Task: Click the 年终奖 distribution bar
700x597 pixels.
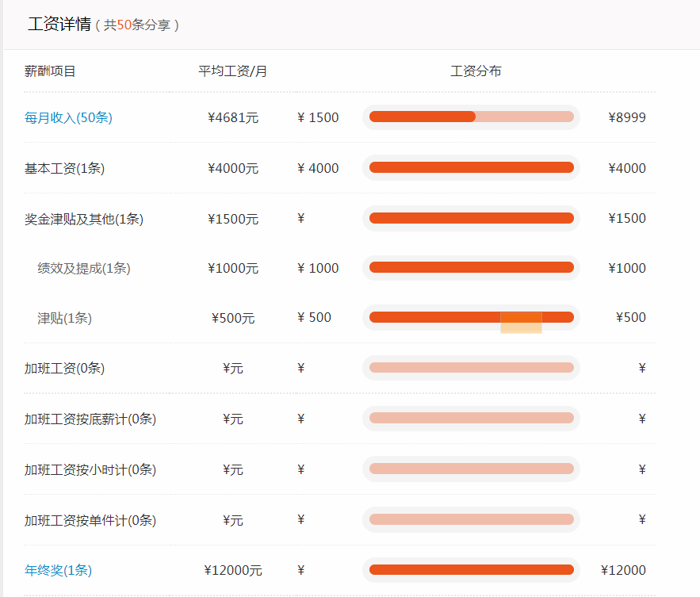Action: point(471,569)
